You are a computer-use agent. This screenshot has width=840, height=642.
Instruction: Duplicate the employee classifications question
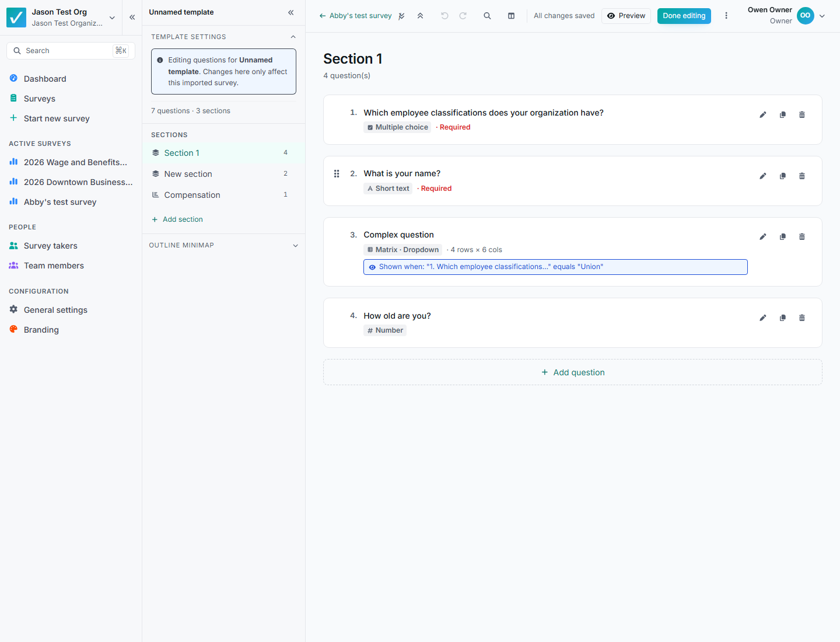click(783, 114)
